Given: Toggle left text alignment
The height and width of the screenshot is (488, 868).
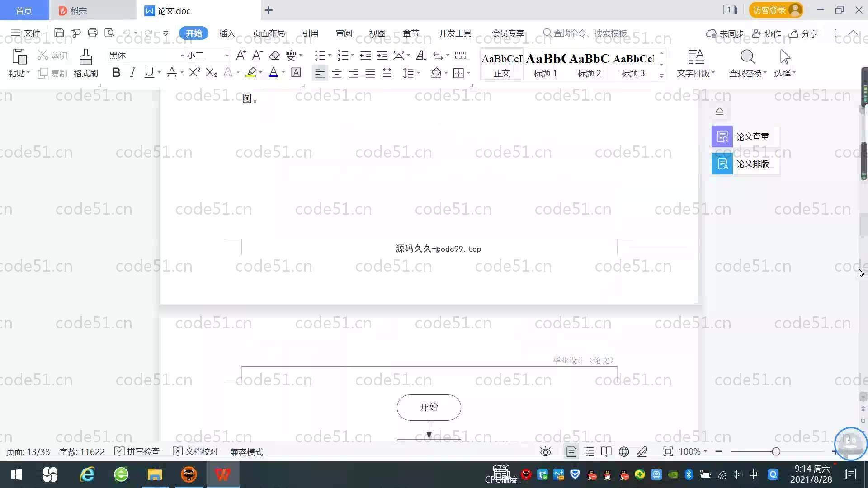Looking at the screenshot, I should tap(320, 73).
